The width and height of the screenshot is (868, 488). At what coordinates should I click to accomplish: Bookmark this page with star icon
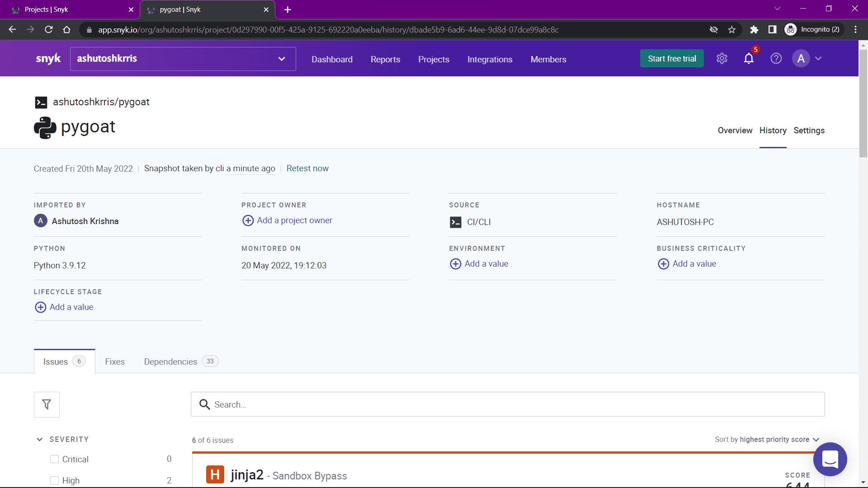click(732, 30)
